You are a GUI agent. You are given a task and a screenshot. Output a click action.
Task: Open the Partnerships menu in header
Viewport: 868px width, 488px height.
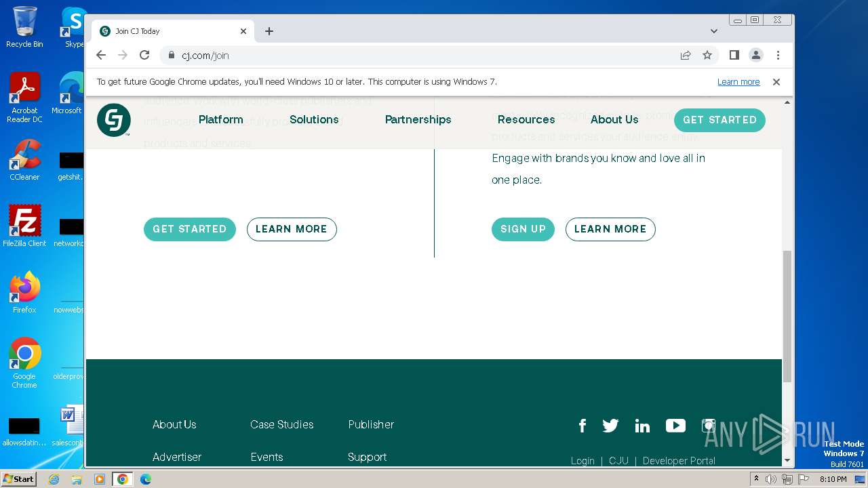[x=418, y=119]
